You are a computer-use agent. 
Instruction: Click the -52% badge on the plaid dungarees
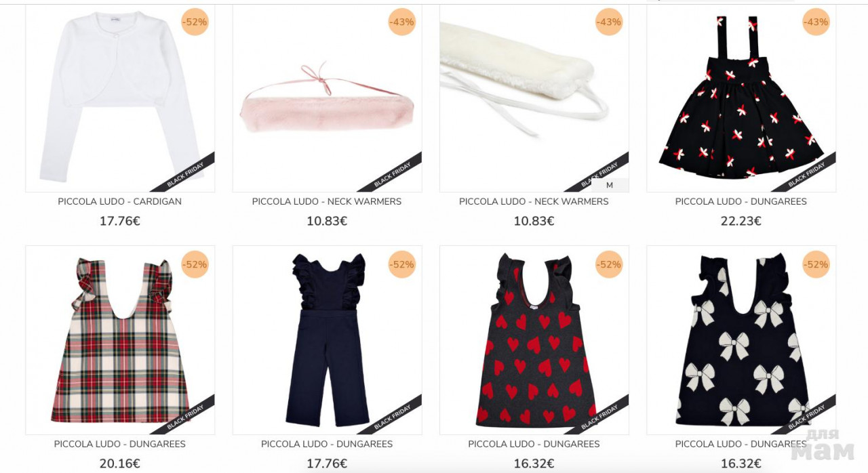195,264
